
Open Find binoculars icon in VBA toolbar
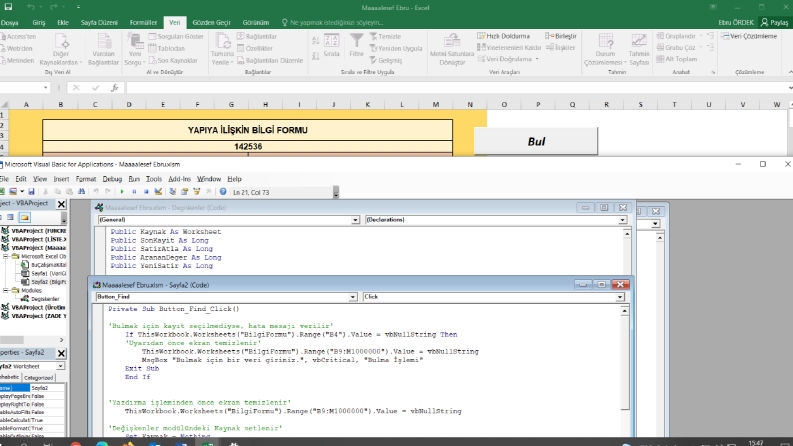(x=81, y=192)
